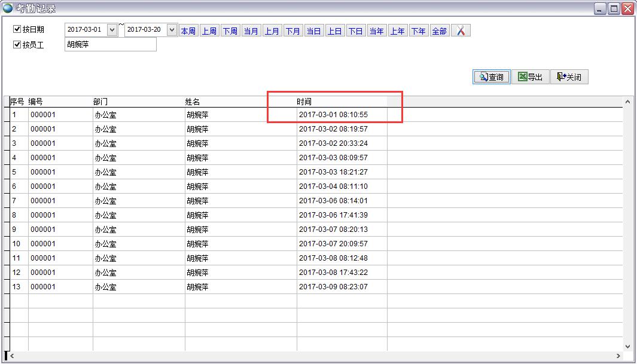Choose the 上月 date shortcut
This screenshot has height=364, width=637.
[272, 31]
